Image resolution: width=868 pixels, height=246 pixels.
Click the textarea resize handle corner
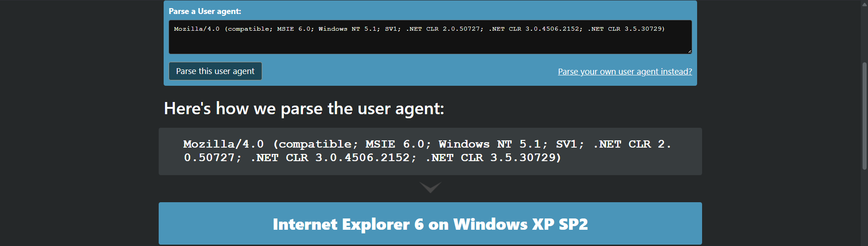689,51
